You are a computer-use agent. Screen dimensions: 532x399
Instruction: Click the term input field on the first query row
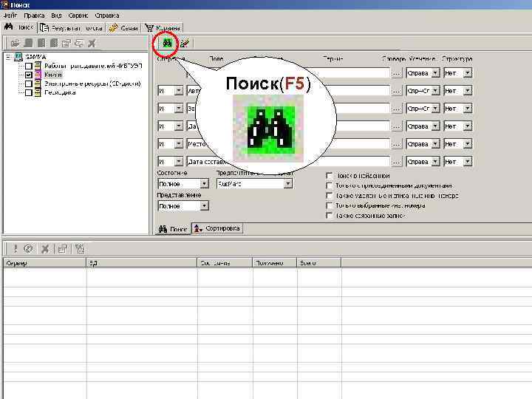click(355, 73)
